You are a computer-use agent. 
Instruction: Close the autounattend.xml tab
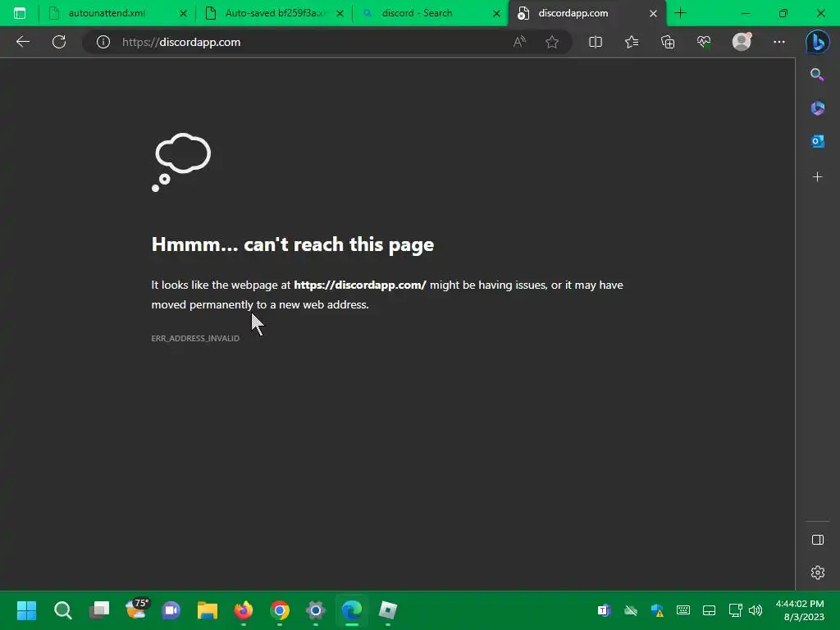(x=183, y=13)
